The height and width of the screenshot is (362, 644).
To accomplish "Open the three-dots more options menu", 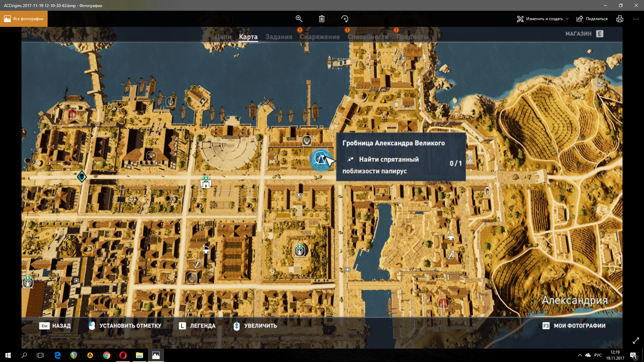I will pos(636,19).
